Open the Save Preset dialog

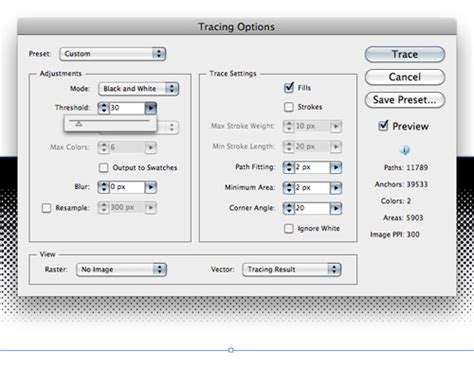point(405,100)
